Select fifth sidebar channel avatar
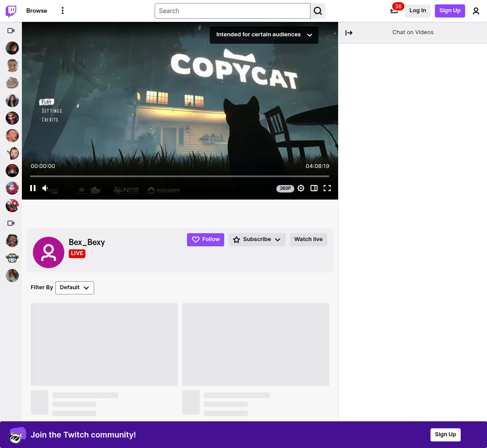 click(x=12, y=118)
